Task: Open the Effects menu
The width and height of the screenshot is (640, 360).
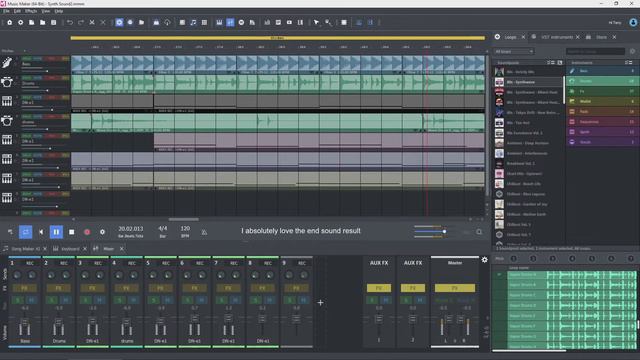Action: click(31, 11)
